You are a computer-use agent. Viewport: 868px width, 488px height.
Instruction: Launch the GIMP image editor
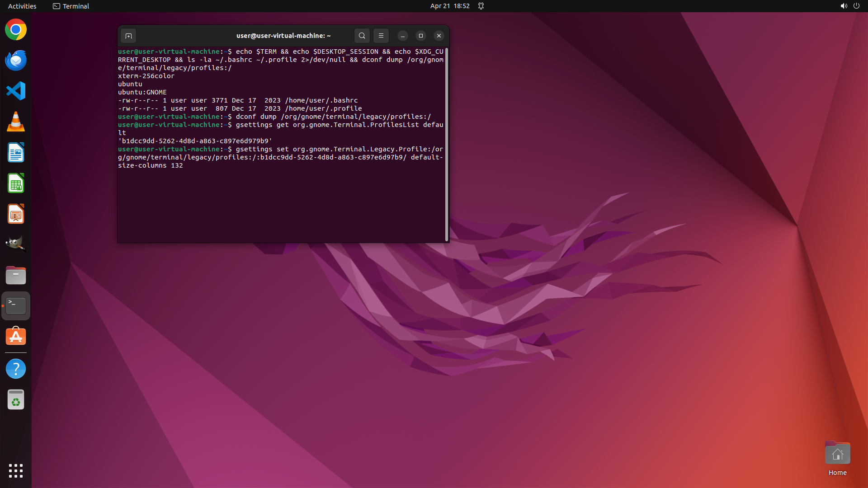coord(16,244)
